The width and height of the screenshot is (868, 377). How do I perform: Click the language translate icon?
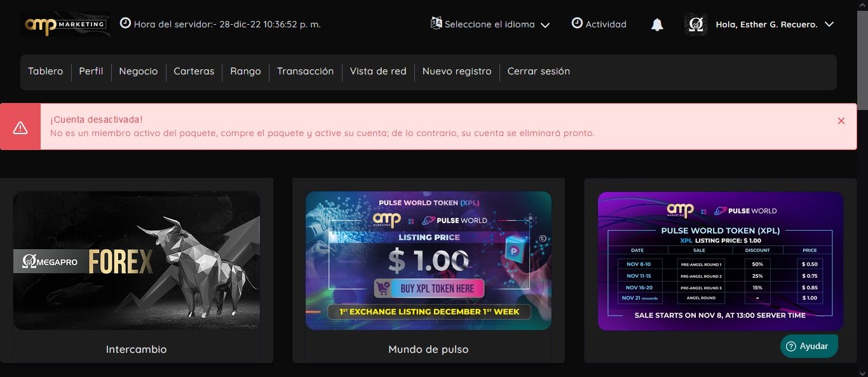436,24
